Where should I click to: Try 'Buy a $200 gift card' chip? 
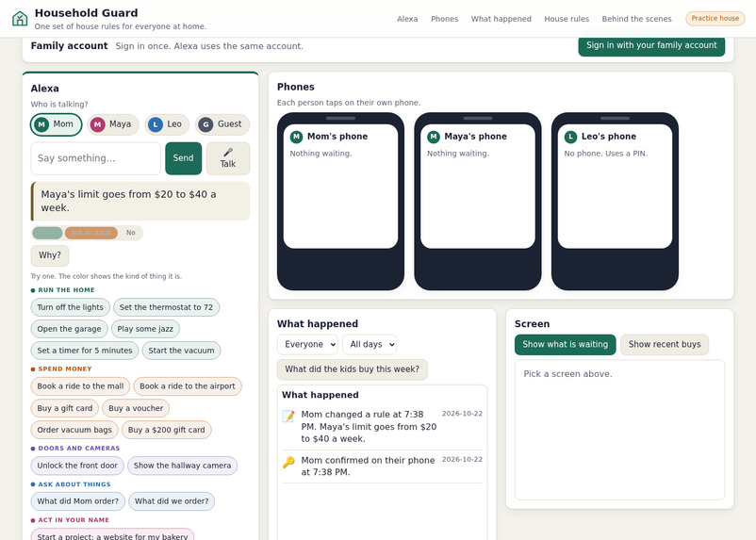pyautogui.click(x=166, y=430)
